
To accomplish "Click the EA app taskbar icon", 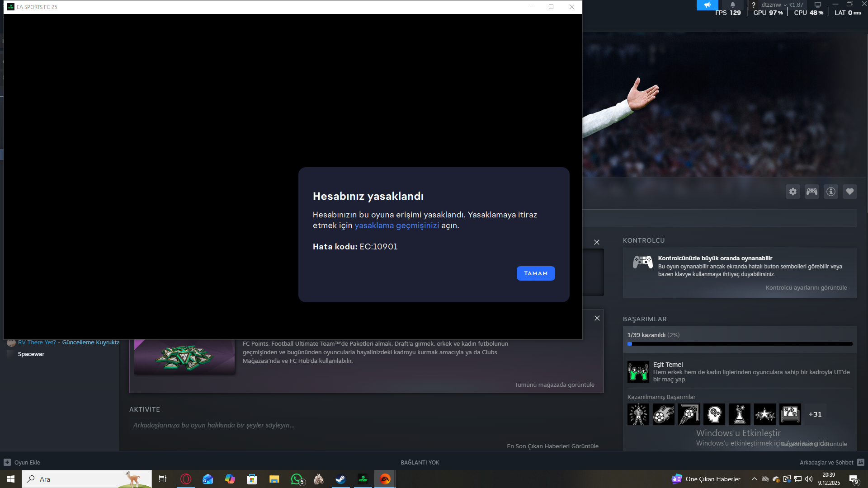I will tap(385, 479).
